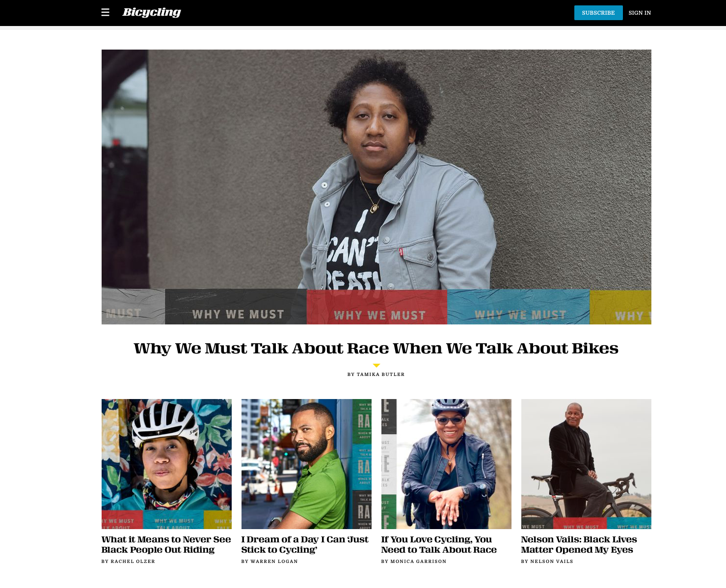The width and height of the screenshot is (726, 588).
Task: Open What it Means to Never See article
Action: point(166,545)
